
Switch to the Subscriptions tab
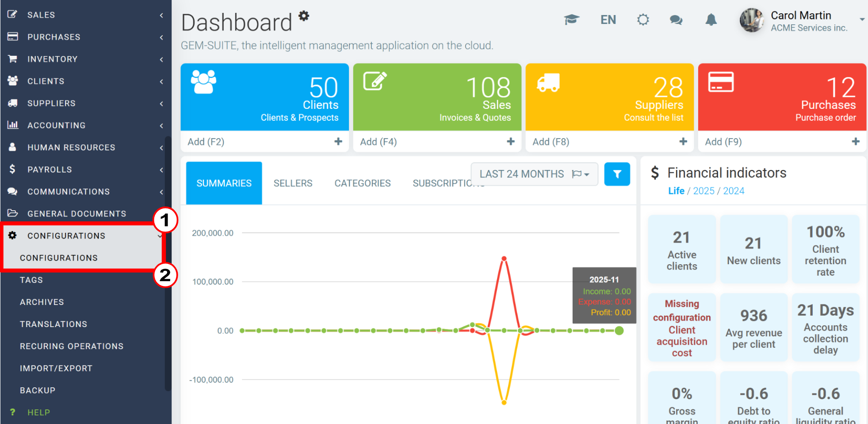coord(442,183)
